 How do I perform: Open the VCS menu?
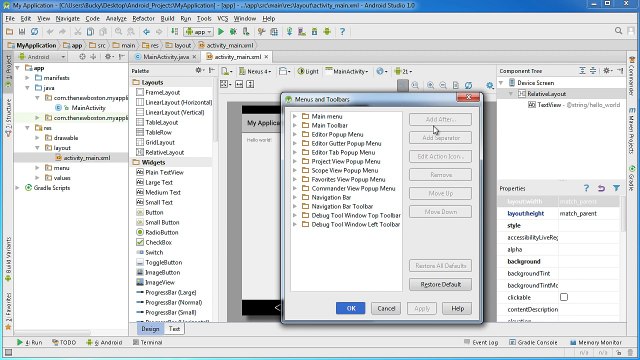[222, 18]
